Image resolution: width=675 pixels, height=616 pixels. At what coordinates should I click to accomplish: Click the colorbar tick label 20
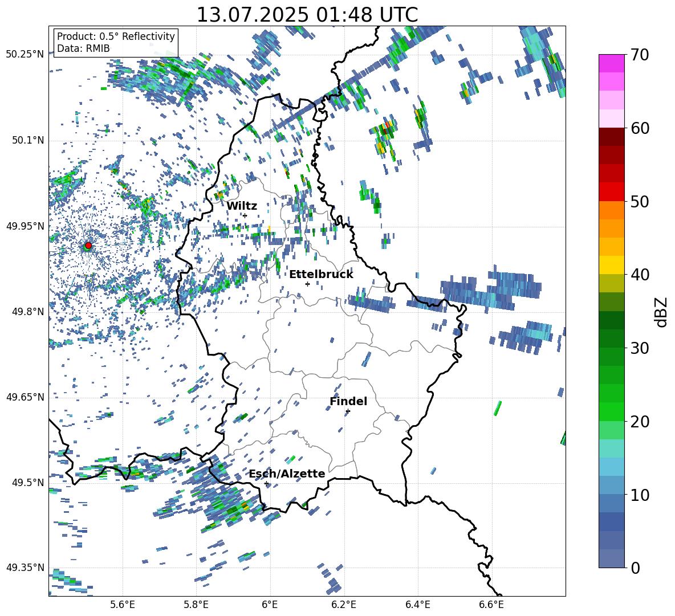click(639, 422)
